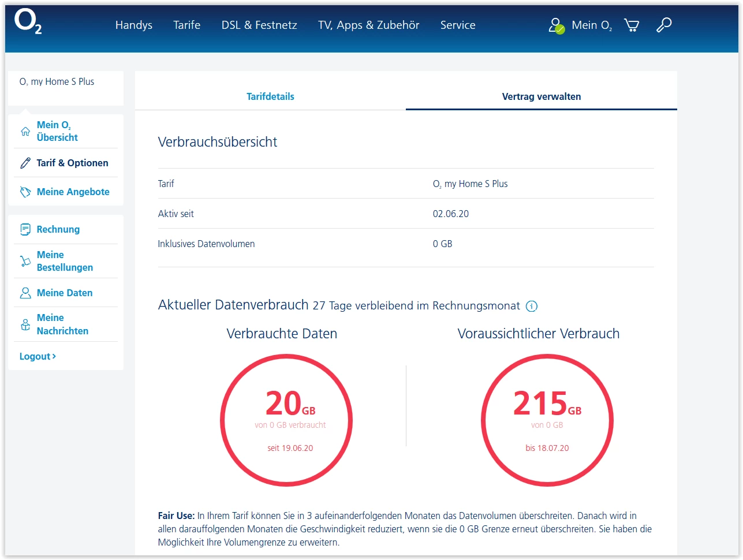Click the 'seit 19.06.20' text
This screenshot has height=560, width=743.
(x=290, y=448)
